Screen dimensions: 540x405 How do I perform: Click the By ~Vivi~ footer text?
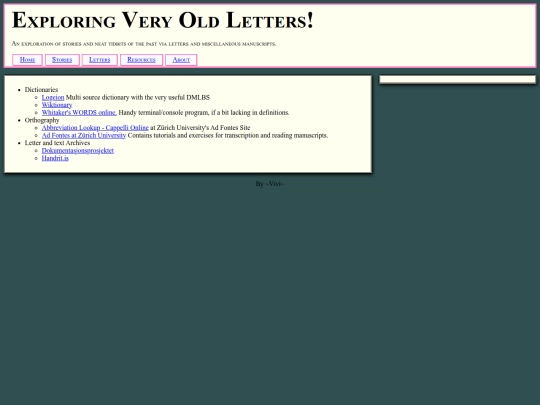(x=270, y=184)
